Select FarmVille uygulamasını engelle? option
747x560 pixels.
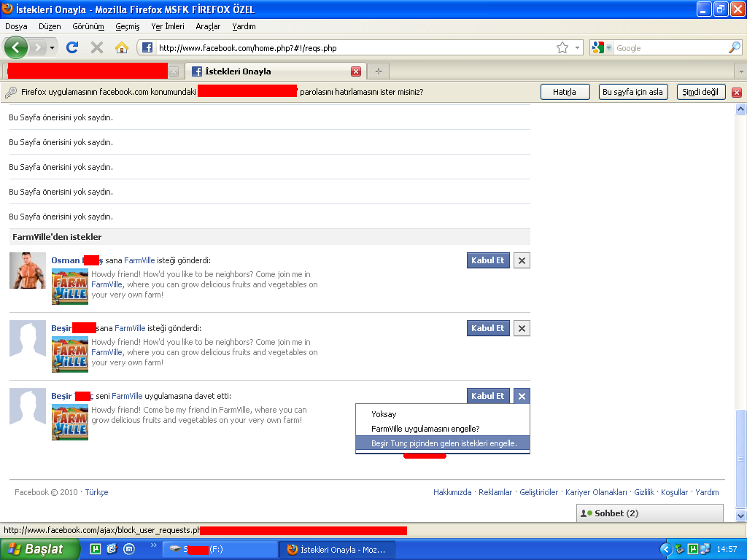(443, 429)
